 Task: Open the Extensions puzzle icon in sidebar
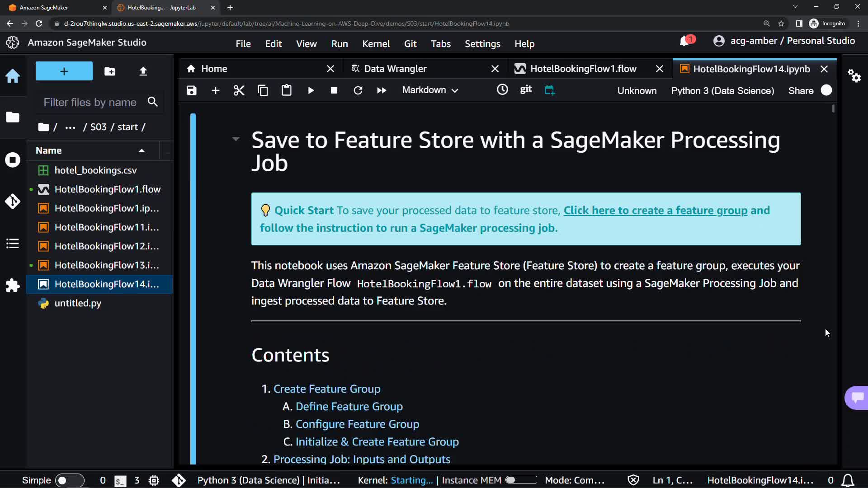point(13,285)
